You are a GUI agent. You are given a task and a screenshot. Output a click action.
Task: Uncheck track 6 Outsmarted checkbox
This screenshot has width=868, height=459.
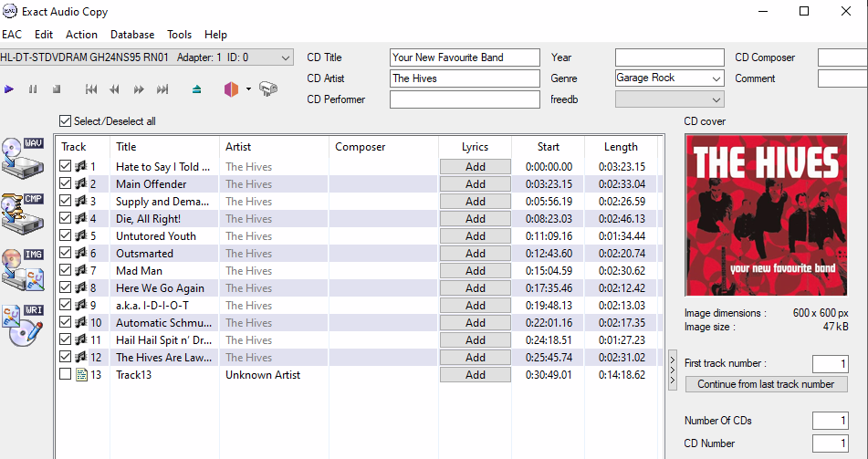click(65, 254)
